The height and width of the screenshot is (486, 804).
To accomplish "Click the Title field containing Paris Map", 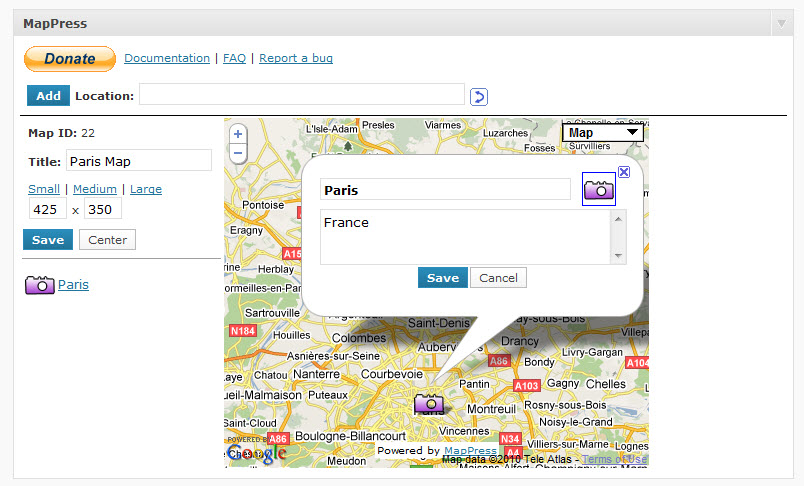I will [138, 160].
